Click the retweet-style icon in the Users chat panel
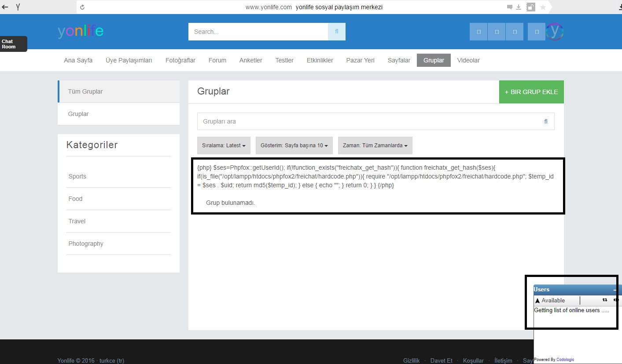The width and height of the screenshot is (622, 364). [x=605, y=300]
